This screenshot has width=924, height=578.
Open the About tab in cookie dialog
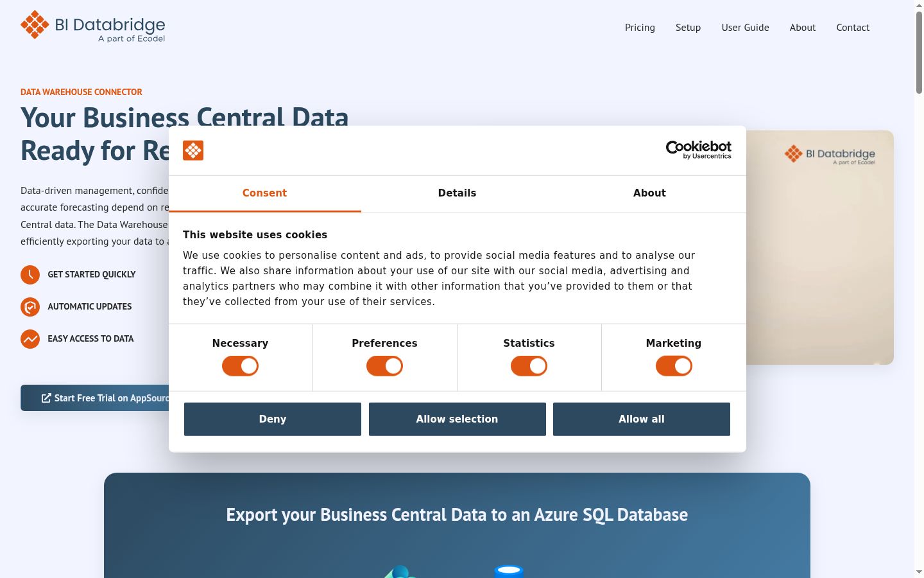point(649,193)
